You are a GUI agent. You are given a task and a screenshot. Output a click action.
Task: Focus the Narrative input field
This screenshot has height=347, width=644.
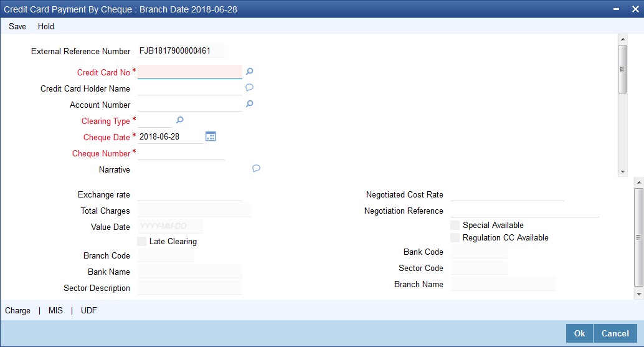[x=193, y=169]
